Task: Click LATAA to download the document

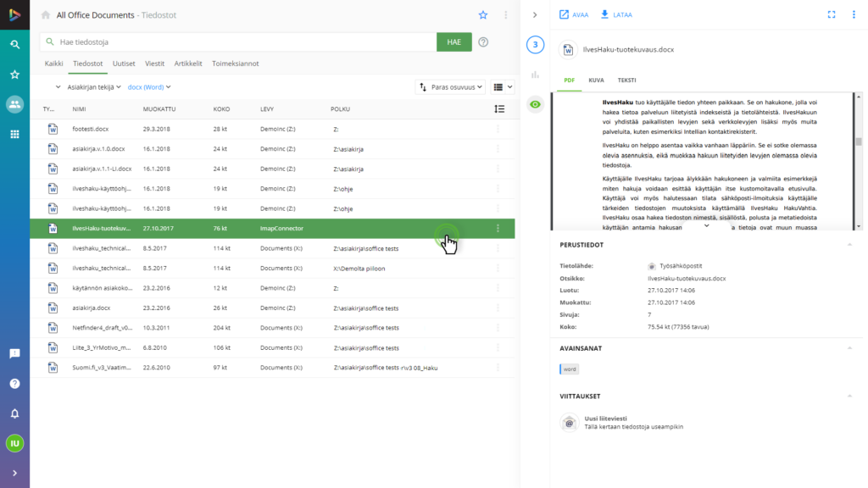Action: coord(616,15)
